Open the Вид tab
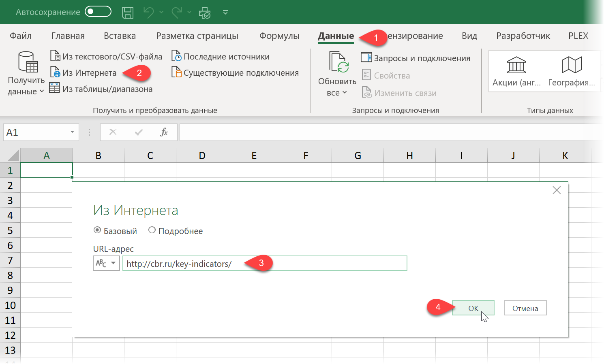Viewport: 604px width, 364px height. tap(469, 36)
